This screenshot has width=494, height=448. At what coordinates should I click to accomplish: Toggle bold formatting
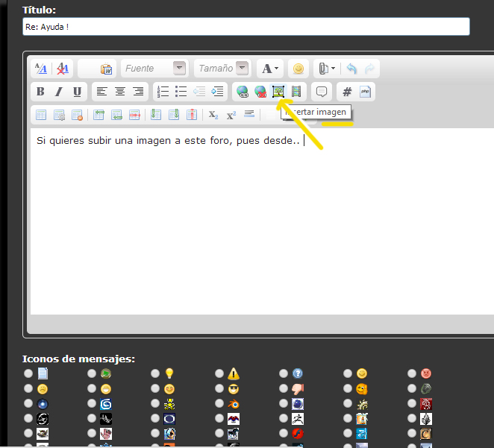[40, 92]
